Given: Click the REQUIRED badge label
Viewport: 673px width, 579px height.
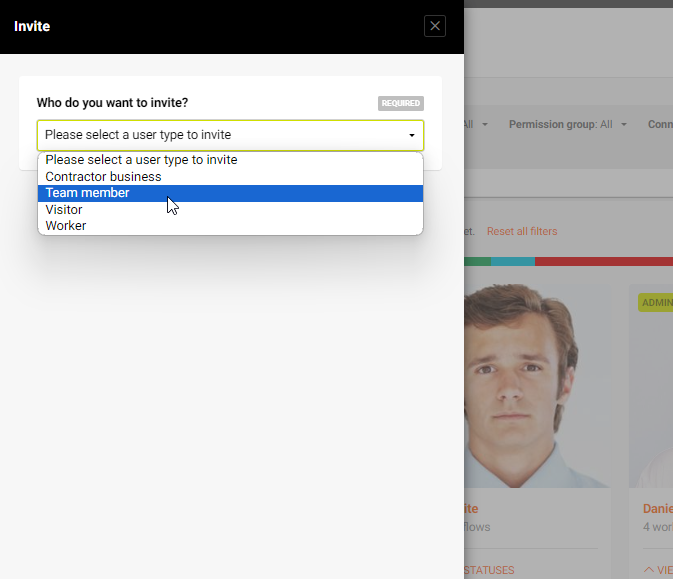Looking at the screenshot, I should pyautogui.click(x=400, y=103).
